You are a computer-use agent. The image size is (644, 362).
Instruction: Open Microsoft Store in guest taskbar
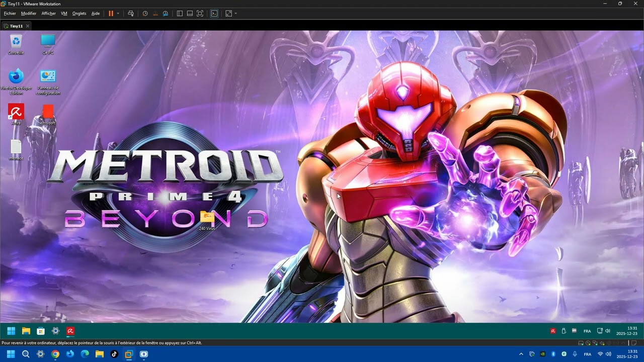(x=41, y=331)
